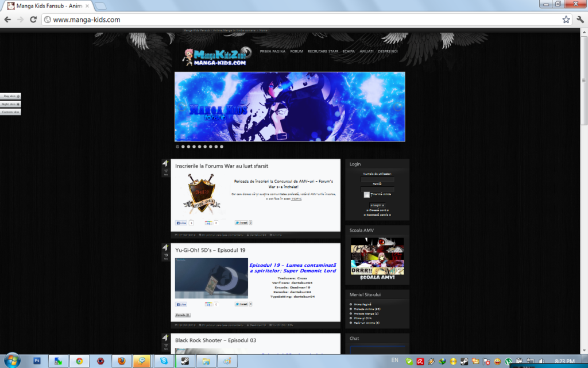
Task: Click the Avira antivirus tray icon
Action: point(420,361)
